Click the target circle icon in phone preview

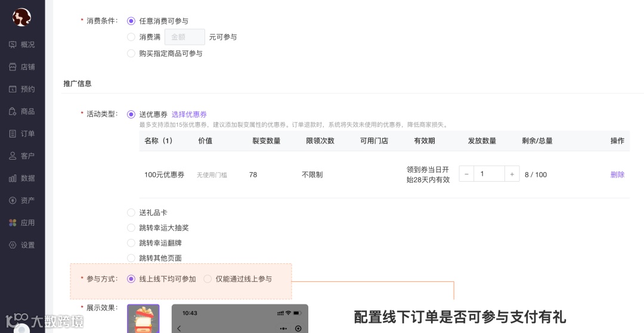pyautogui.click(x=299, y=328)
